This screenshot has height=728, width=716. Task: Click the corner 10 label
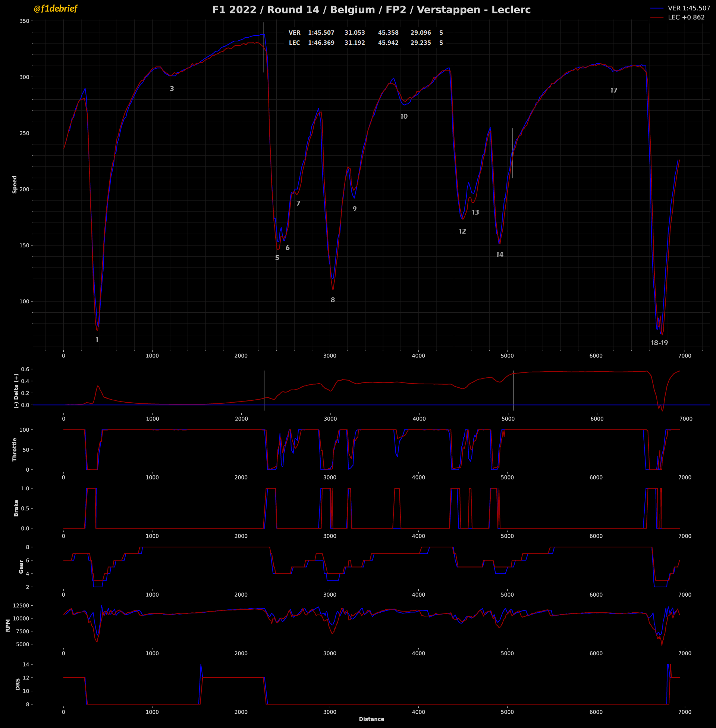click(404, 116)
